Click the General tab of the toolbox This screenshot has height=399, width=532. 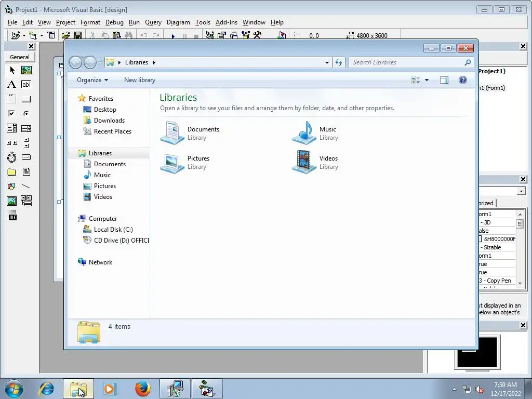[x=20, y=57]
